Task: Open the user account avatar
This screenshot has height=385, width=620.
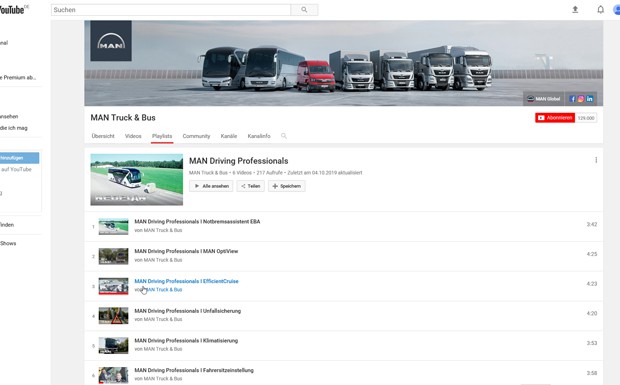Action: point(616,10)
